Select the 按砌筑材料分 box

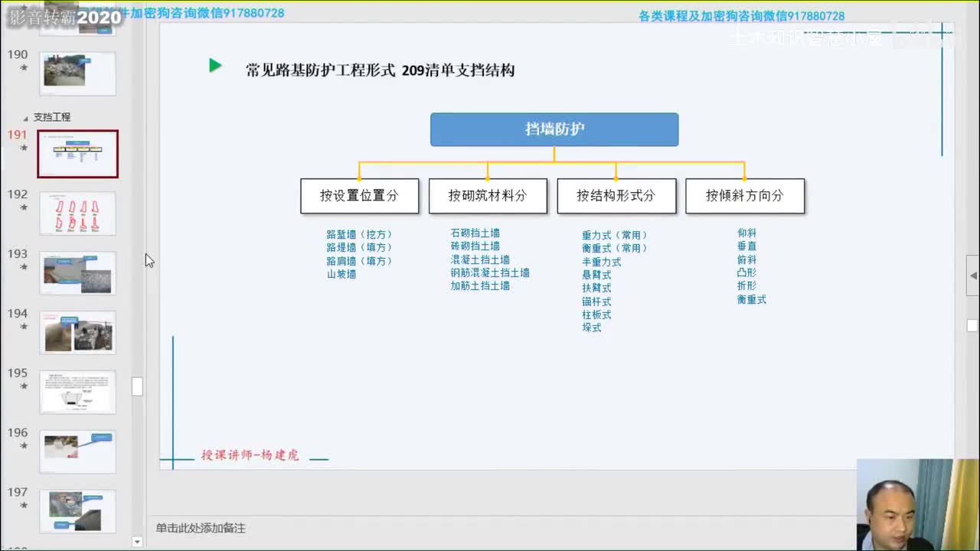click(488, 196)
